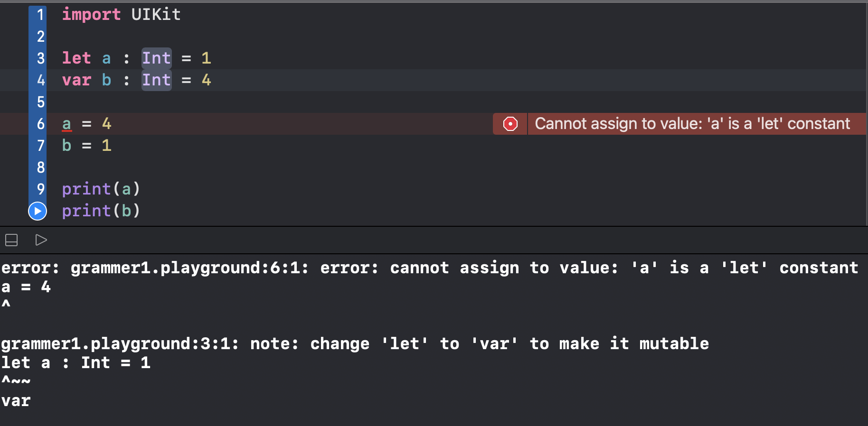Click the execute playground play triangle
Viewport: 868px width, 426px height.
click(x=41, y=240)
